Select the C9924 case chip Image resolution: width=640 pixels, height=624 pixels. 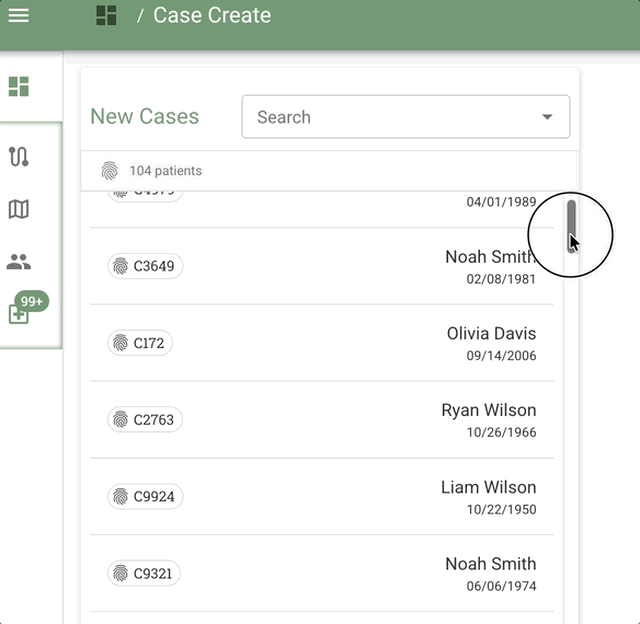coord(145,497)
